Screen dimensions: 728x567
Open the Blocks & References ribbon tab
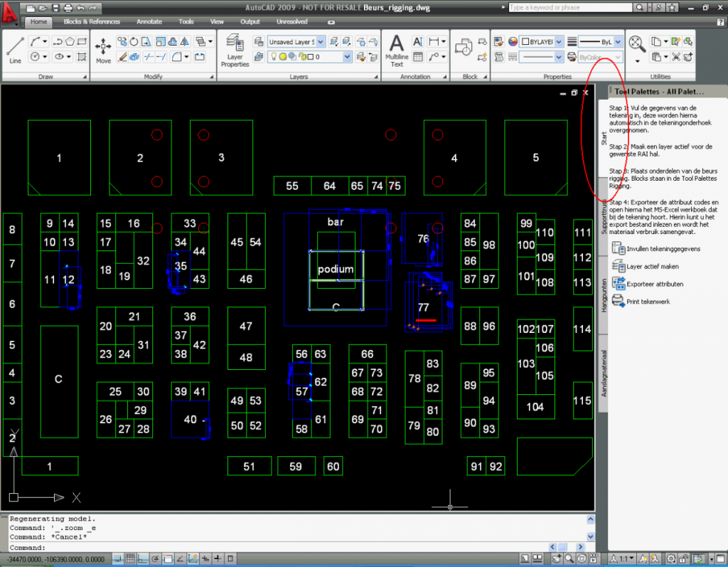click(x=91, y=21)
